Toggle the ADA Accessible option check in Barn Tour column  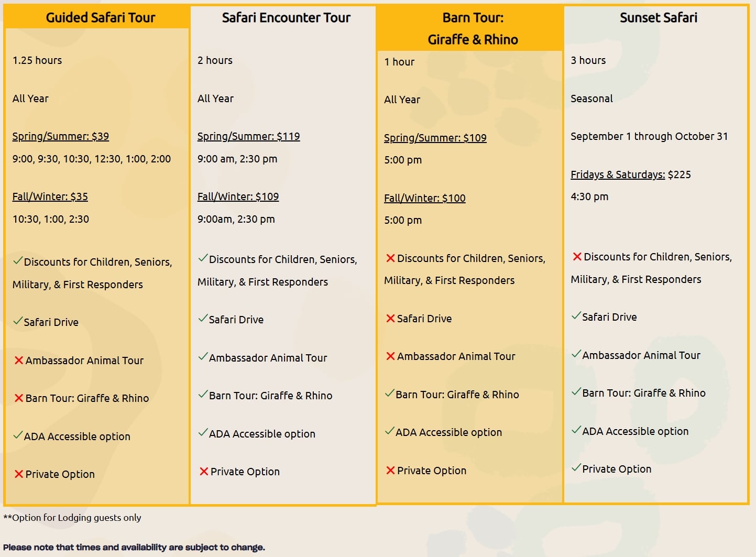coord(389,431)
